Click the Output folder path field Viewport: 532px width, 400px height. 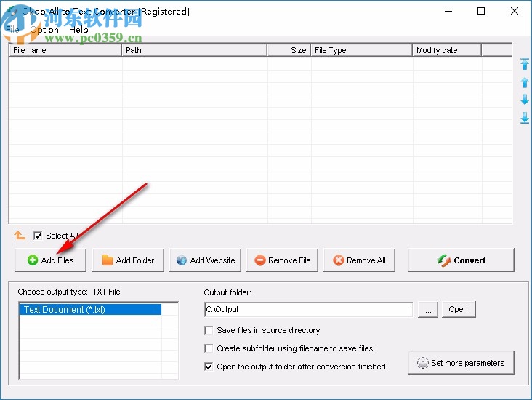point(308,309)
